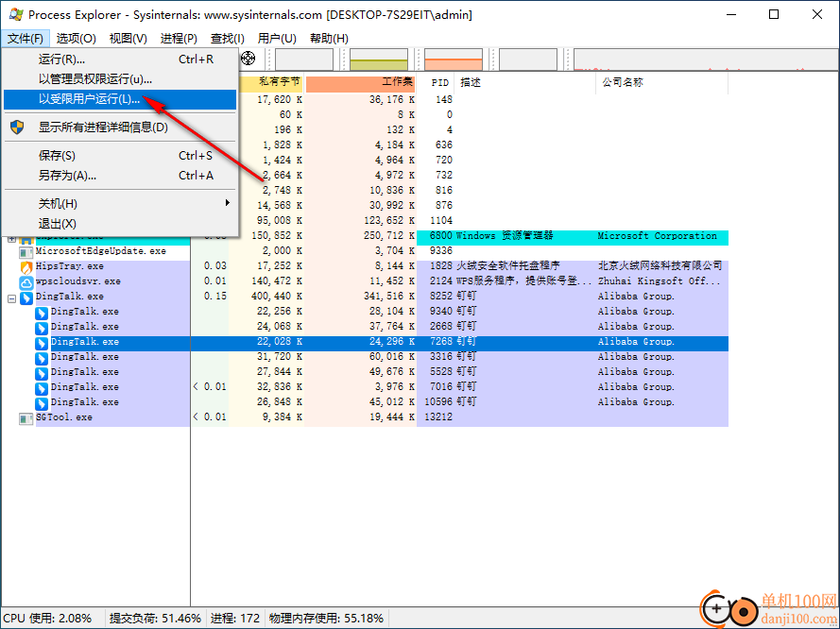Image resolution: width=840 pixels, height=629 pixels.
Task: Click the Zhuhai Kingsoft Off... company cell
Action: 659,281
